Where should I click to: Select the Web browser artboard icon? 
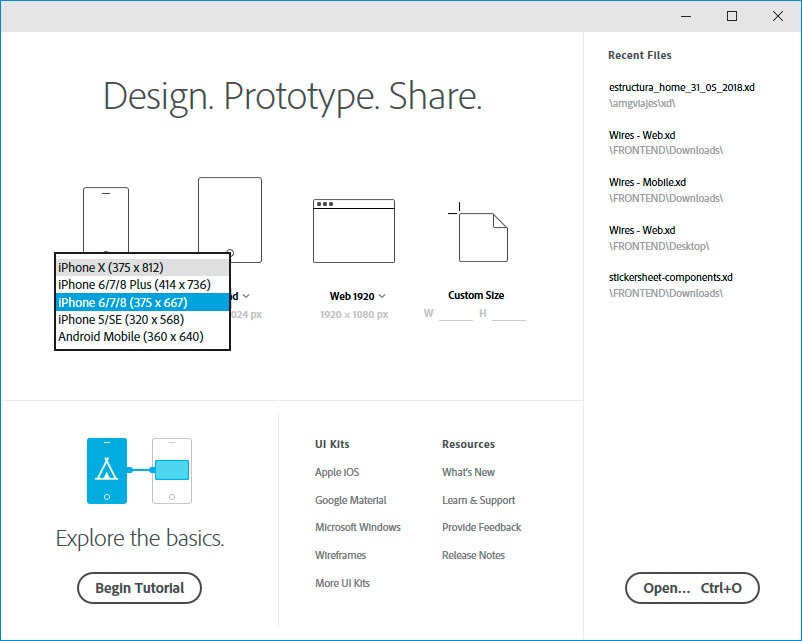tap(354, 231)
